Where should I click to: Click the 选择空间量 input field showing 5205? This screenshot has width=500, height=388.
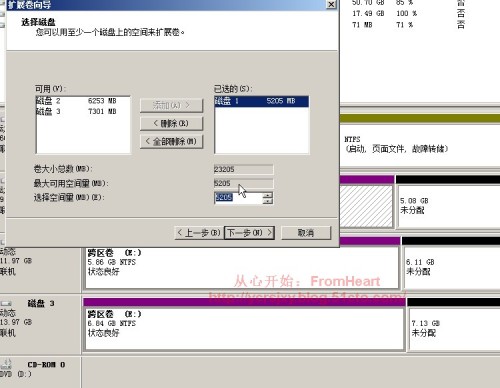(238, 198)
